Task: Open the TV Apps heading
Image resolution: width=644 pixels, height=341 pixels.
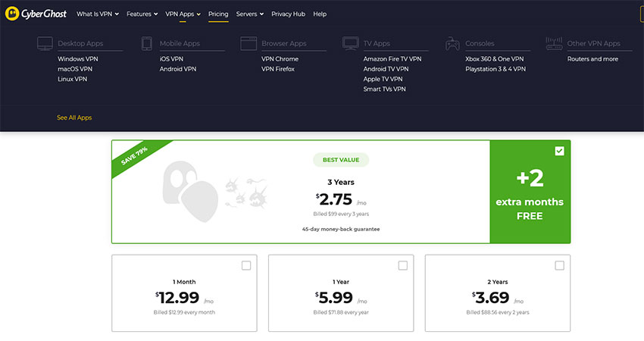Action: [377, 43]
